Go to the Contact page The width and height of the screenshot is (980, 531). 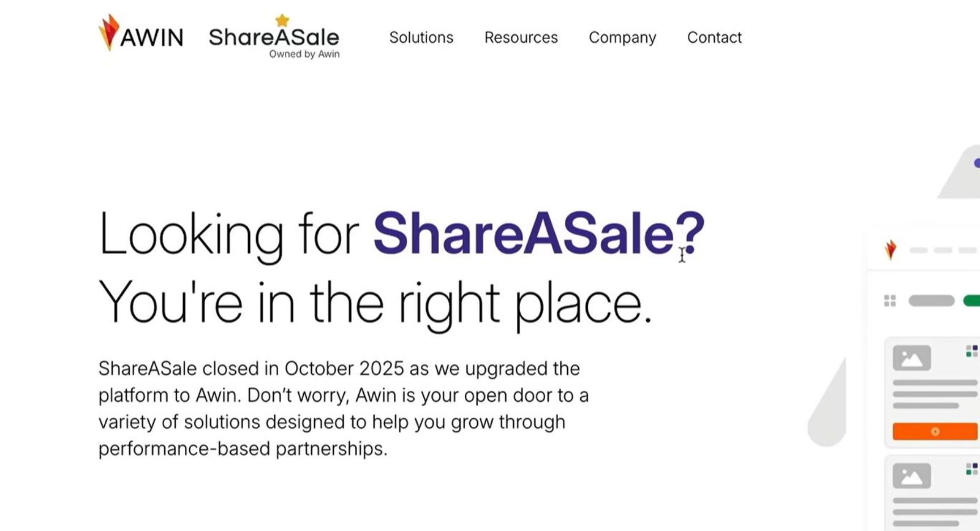714,37
